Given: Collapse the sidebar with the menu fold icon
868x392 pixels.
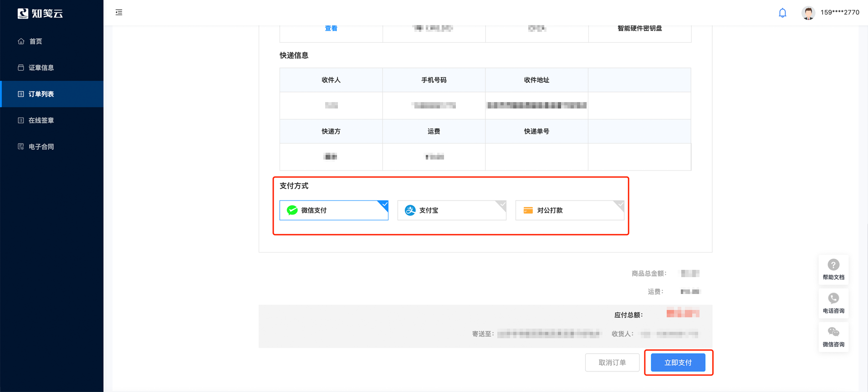Looking at the screenshot, I should [x=119, y=12].
